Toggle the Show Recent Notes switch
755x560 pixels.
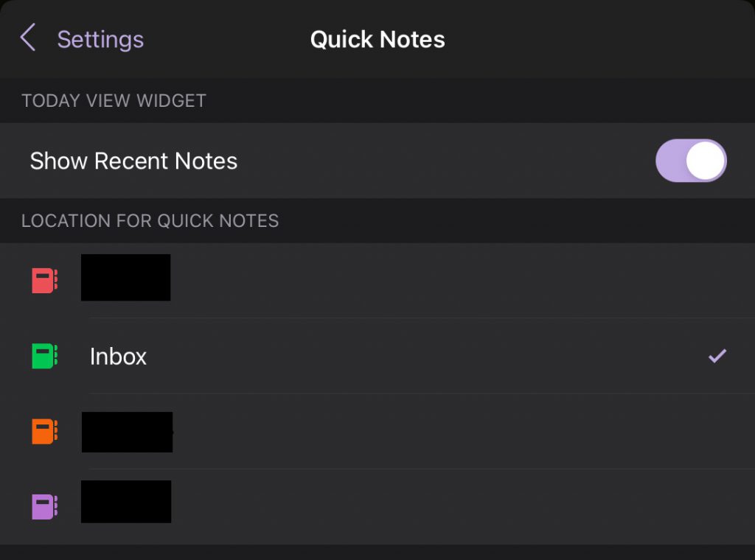coord(691,161)
